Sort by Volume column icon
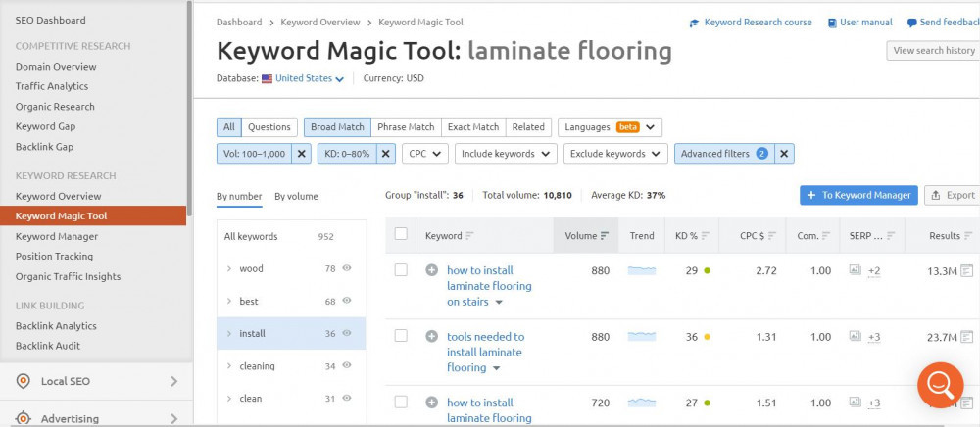980x427 pixels. pyautogui.click(x=605, y=236)
